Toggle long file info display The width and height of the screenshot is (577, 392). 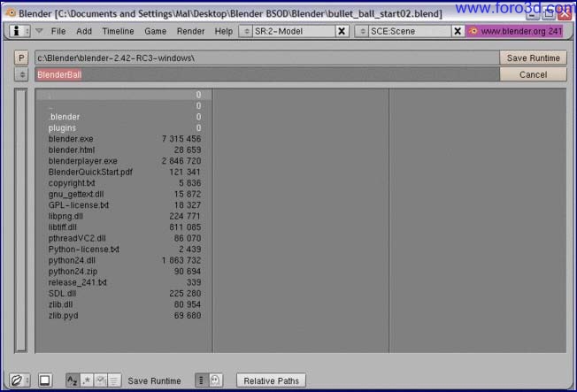click(x=201, y=380)
